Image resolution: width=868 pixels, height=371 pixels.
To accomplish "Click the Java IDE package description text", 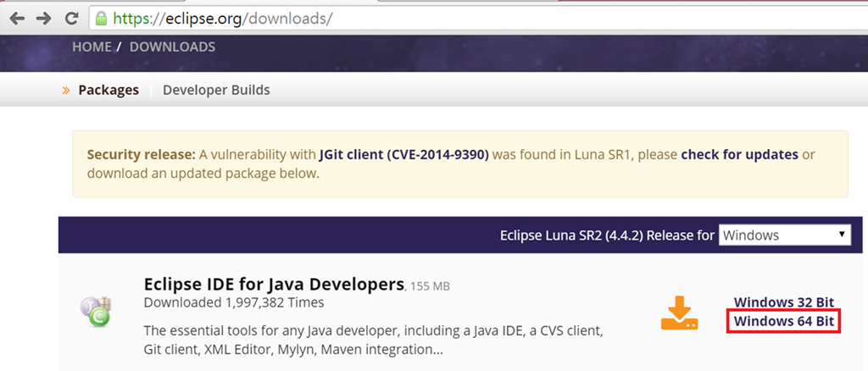I will click(373, 339).
